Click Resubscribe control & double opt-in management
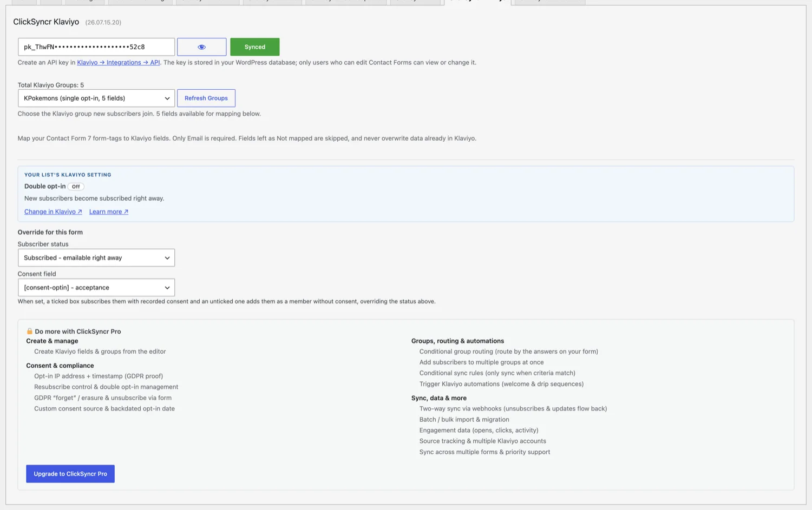The image size is (812, 510). 106,387
